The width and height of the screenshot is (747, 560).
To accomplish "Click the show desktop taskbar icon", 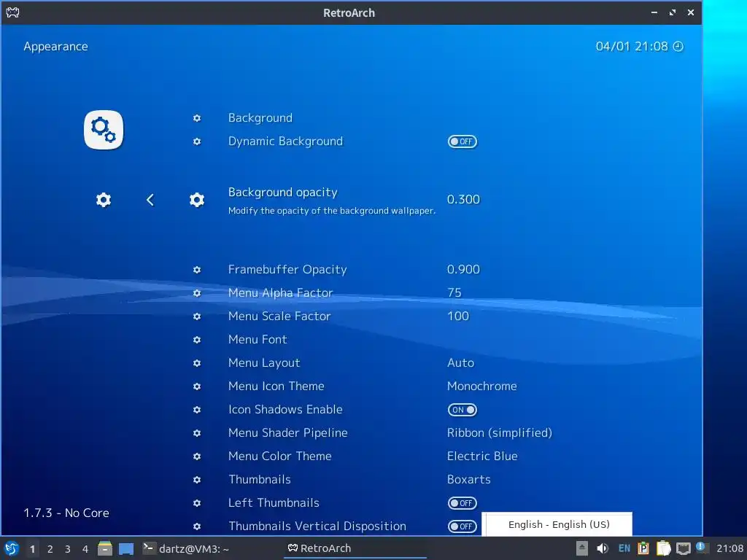I will tap(126, 548).
